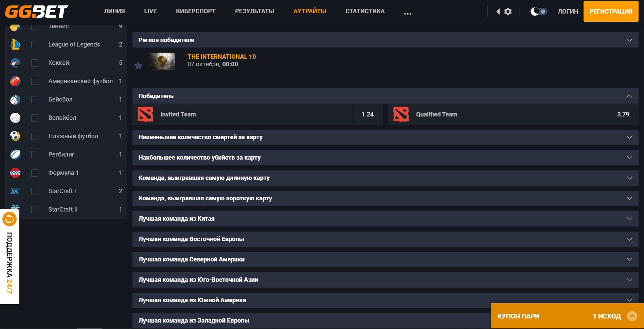The image size is (644, 329).
Task: Expand the bet slip arrow icon
Action: tap(632, 316)
